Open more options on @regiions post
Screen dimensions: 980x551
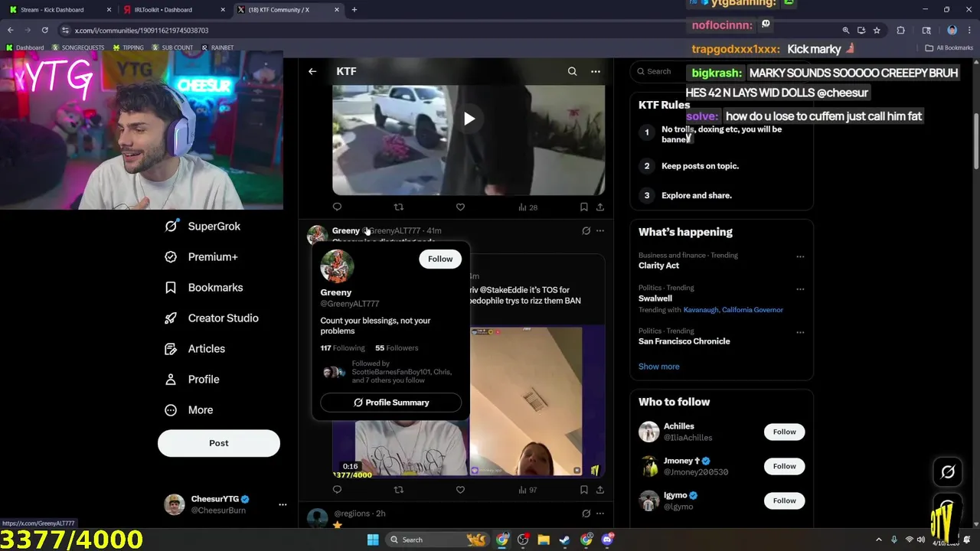(599, 514)
